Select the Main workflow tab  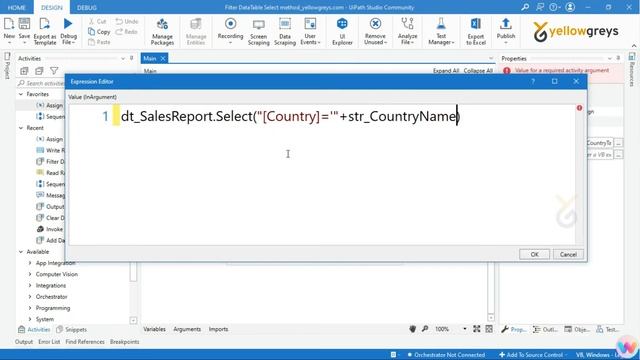[150, 58]
